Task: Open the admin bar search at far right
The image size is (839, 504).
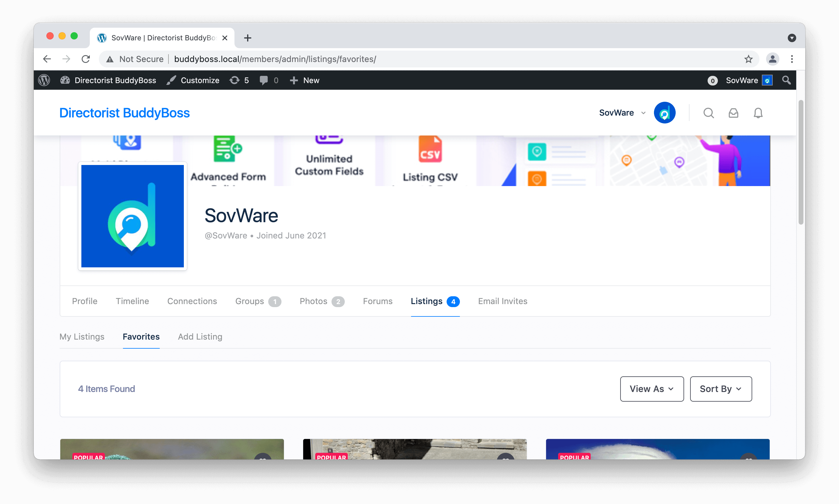Action: (786, 80)
